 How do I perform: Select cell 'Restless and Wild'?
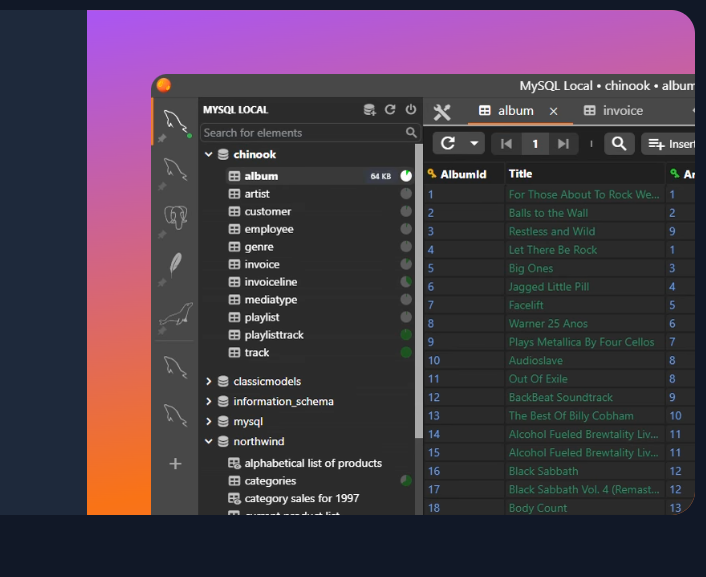584,231
